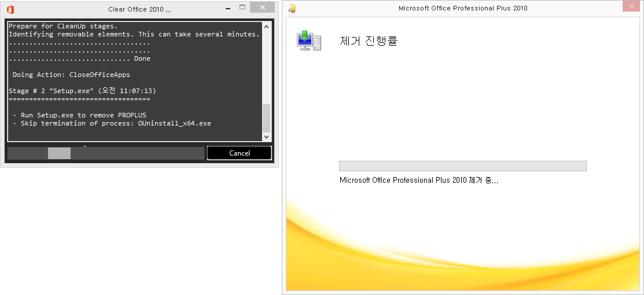Click the log scrollbar thumb
This screenshot has height=295, width=644.
[266, 118]
